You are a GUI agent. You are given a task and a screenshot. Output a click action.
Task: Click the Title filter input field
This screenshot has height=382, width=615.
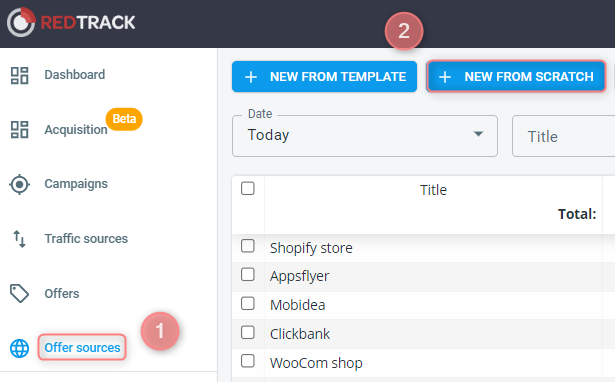tap(564, 136)
